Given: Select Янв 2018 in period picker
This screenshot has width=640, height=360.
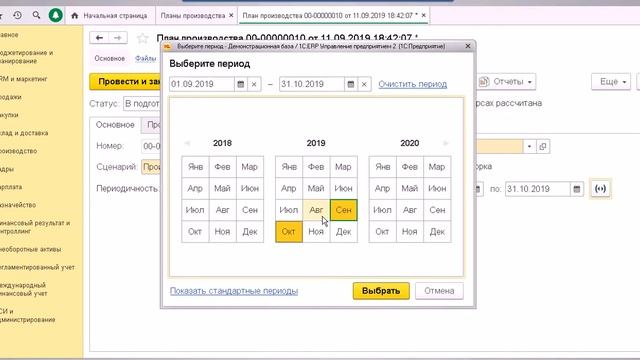Looking at the screenshot, I should point(196,167).
